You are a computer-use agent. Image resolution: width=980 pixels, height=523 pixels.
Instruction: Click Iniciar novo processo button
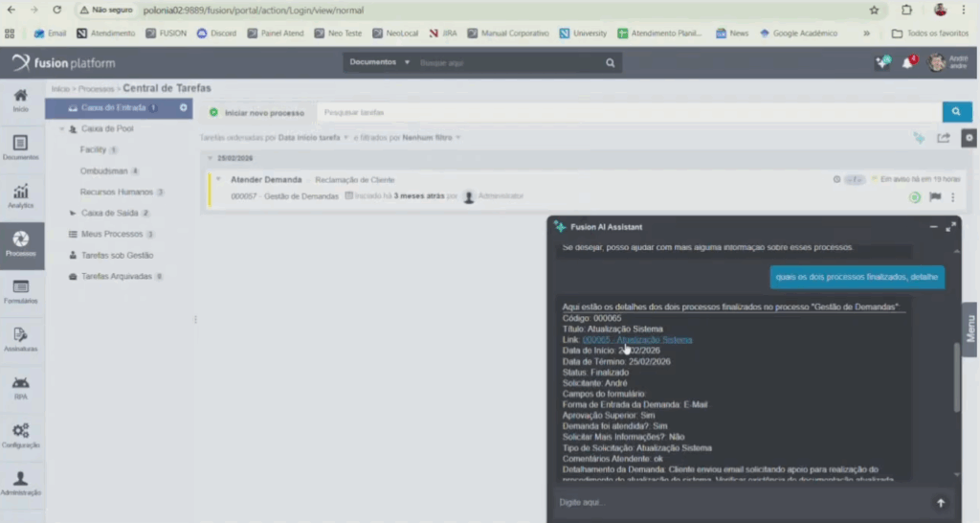tap(255, 112)
